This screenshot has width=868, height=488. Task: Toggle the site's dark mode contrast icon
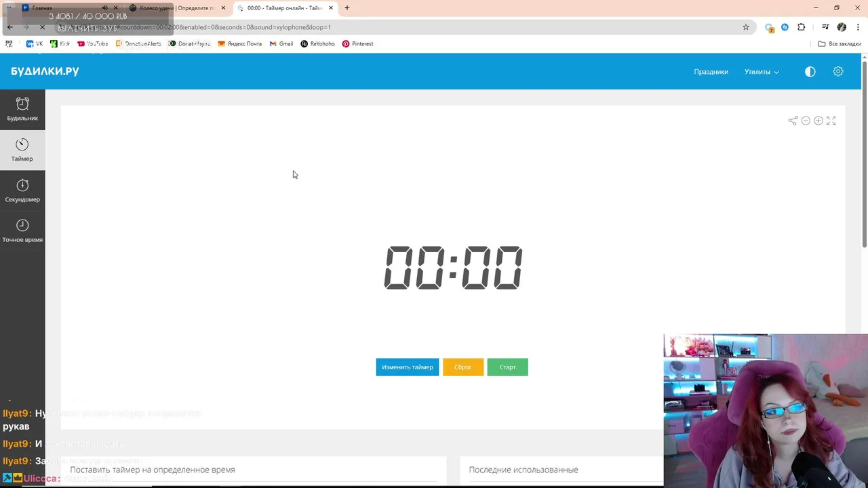[810, 72]
